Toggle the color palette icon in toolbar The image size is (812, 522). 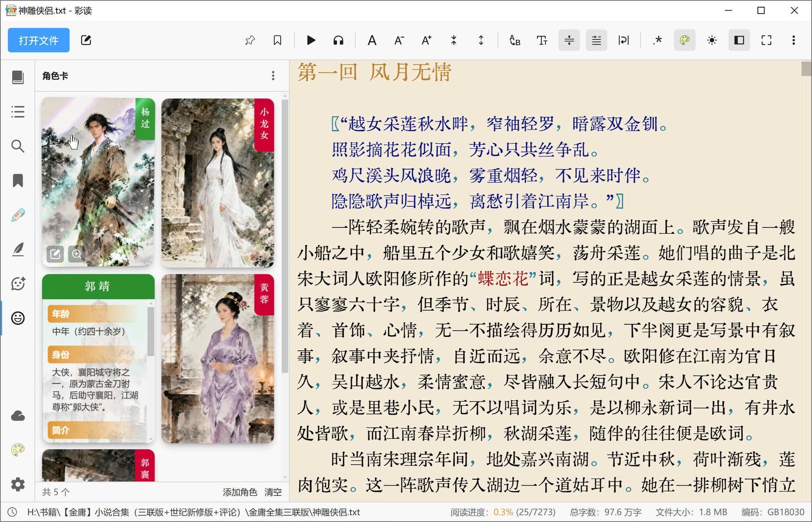685,40
